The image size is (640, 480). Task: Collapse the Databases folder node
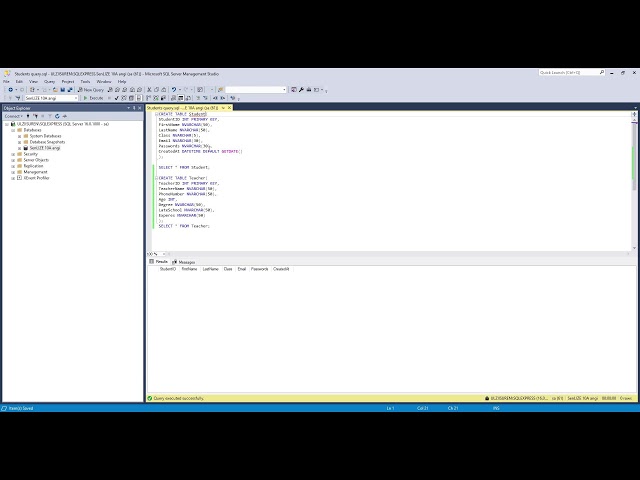[13, 130]
